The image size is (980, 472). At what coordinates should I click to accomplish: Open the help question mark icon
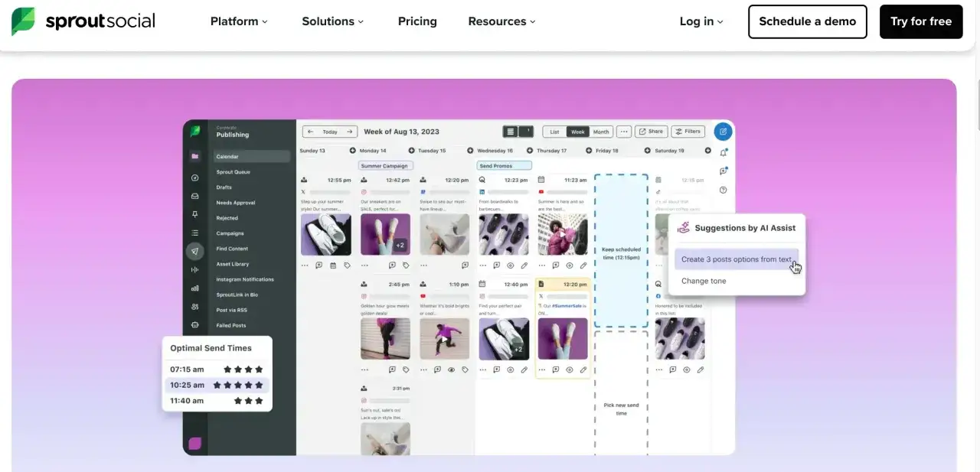click(x=724, y=190)
